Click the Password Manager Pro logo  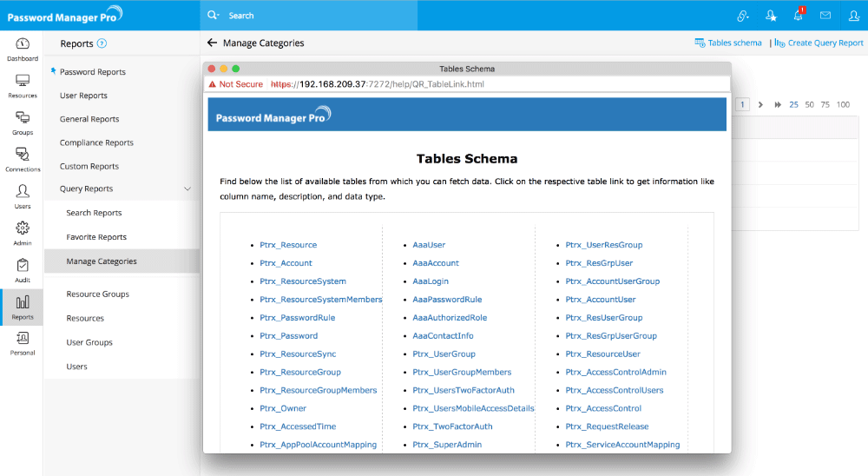pos(65,15)
